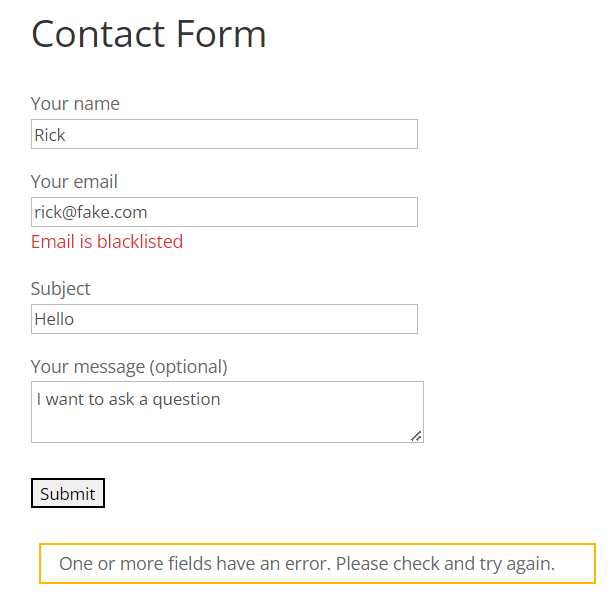Click the "Hello" text in Subject

click(x=54, y=320)
